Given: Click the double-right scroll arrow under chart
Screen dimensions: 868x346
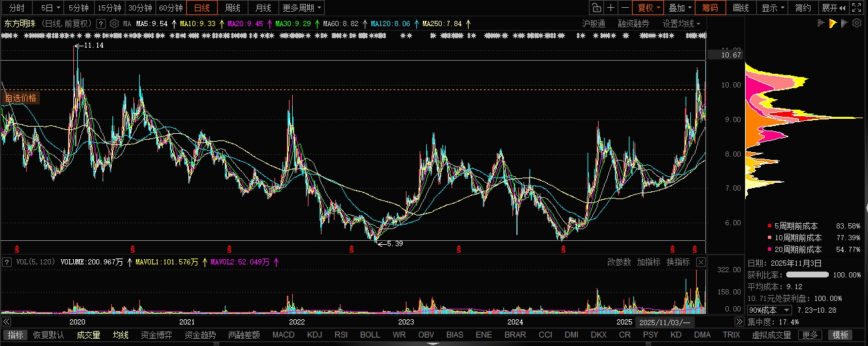Looking at the screenshot, I should point(739,322).
